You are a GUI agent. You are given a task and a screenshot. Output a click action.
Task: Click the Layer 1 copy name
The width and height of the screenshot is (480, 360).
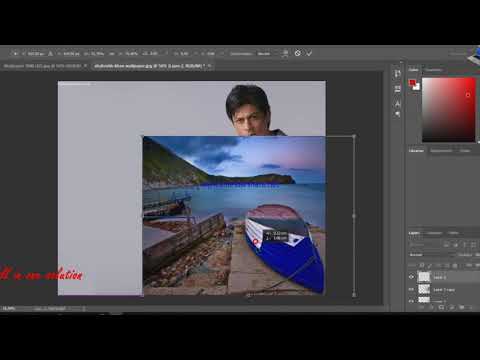click(x=444, y=290)
